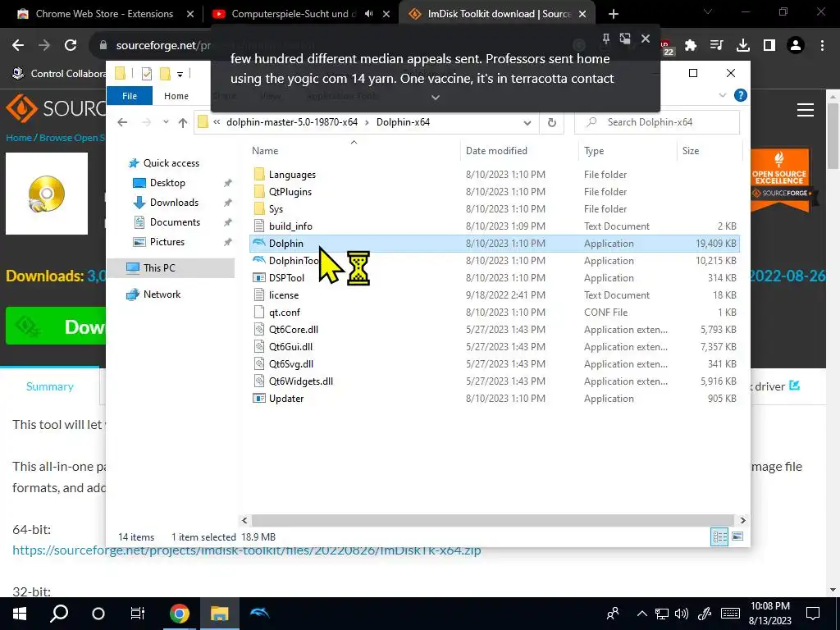Mute the YouTube tab audio

point(368,14)
